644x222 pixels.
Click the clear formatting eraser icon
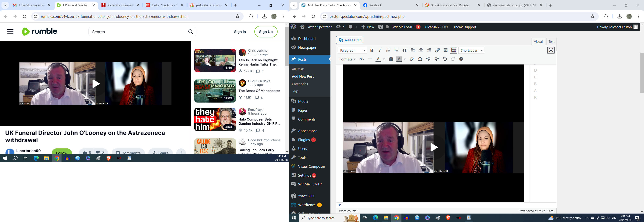tap(411, 59)
